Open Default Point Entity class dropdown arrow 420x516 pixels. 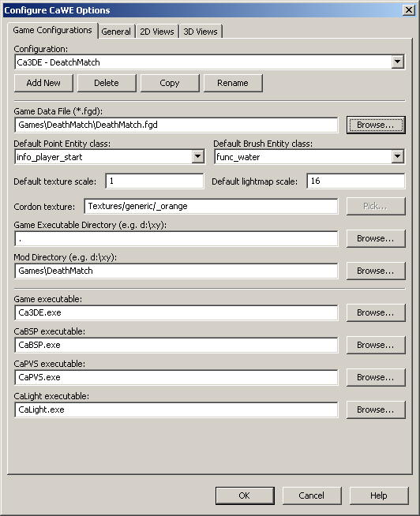[197, 157]
